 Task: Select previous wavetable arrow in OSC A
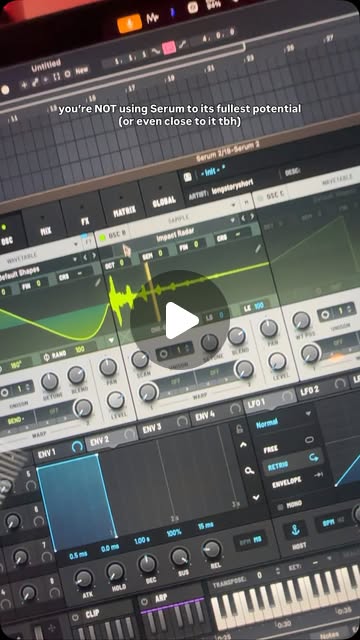pyautogui.click(x=85, y=258)
